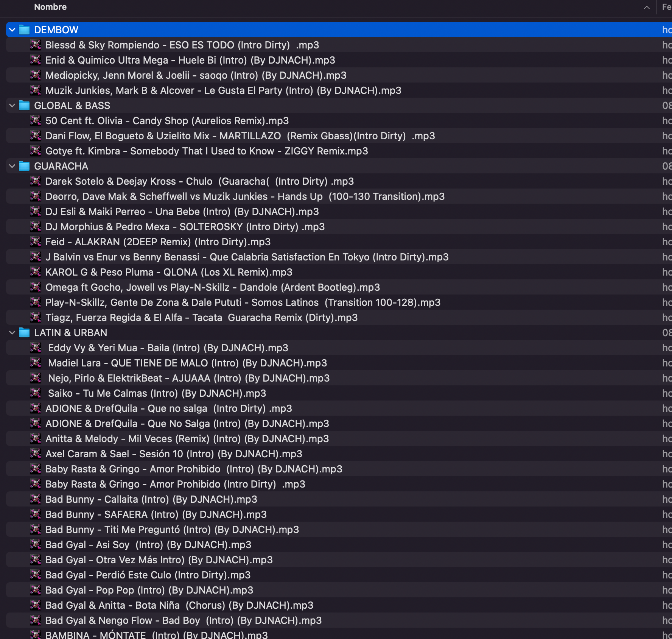This screenshot has height=639, width=672.
Task: Click the mp3 icon beside Darek Sotelo Chulo
Action: tap(36, 181)
